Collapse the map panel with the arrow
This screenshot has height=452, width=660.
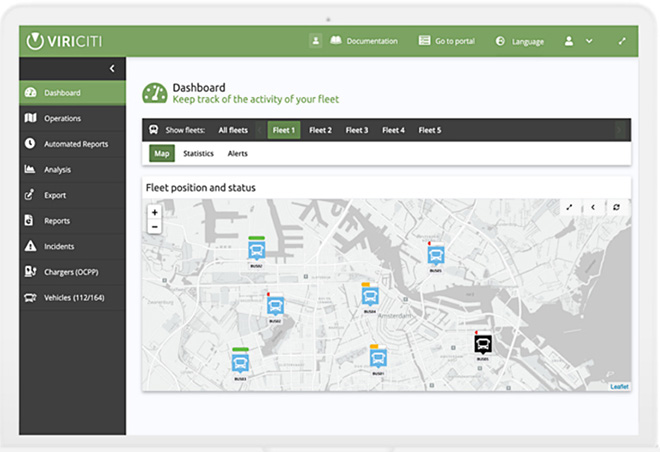coord(592,207)
